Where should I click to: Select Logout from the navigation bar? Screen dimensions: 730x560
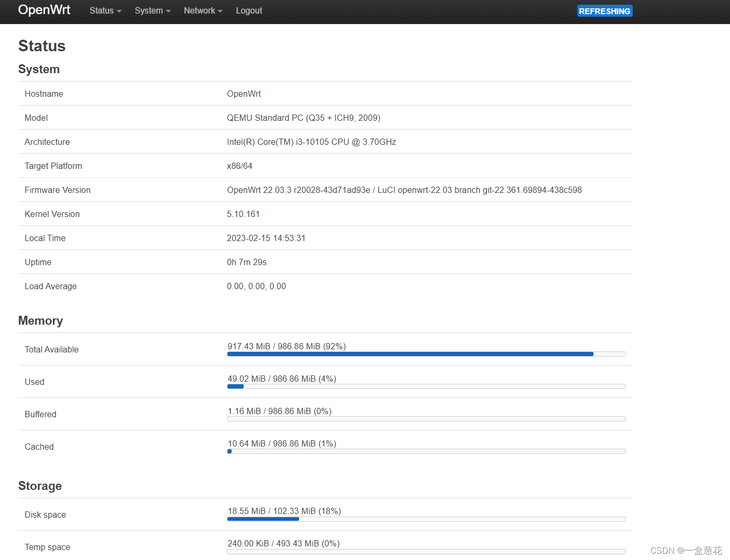coord(249,10)
